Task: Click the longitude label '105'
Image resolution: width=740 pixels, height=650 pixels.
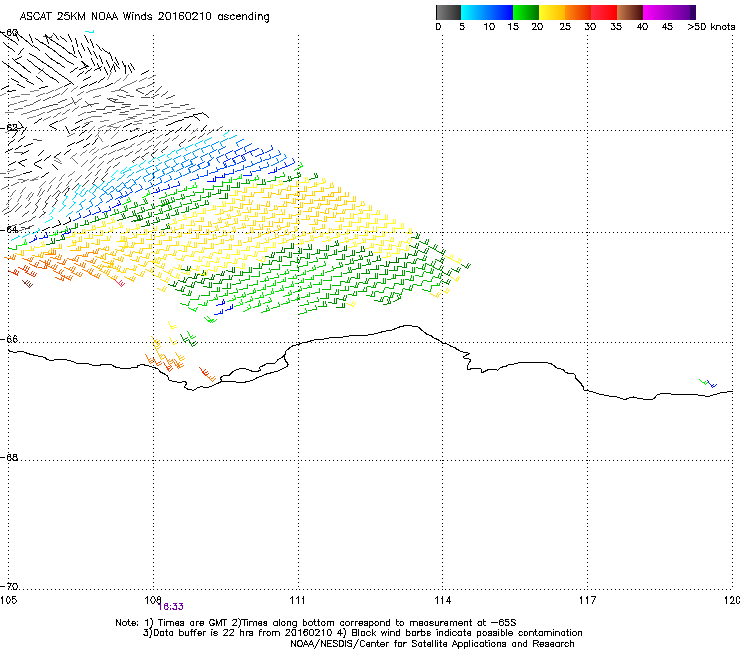Action: [8, 600]
